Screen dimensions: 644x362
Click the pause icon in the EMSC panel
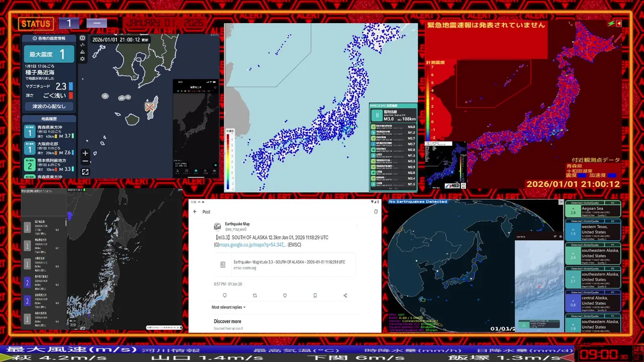point(376,115)
